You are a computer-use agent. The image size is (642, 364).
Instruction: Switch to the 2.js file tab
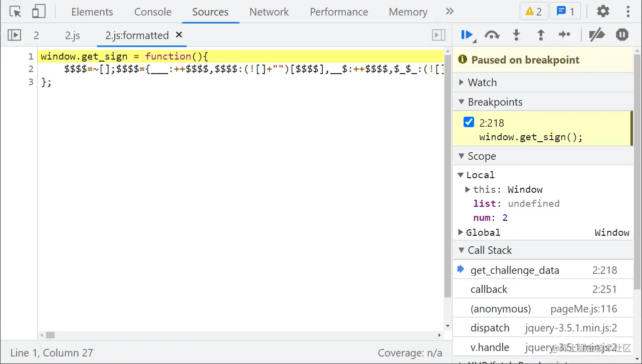coord(73,36)
